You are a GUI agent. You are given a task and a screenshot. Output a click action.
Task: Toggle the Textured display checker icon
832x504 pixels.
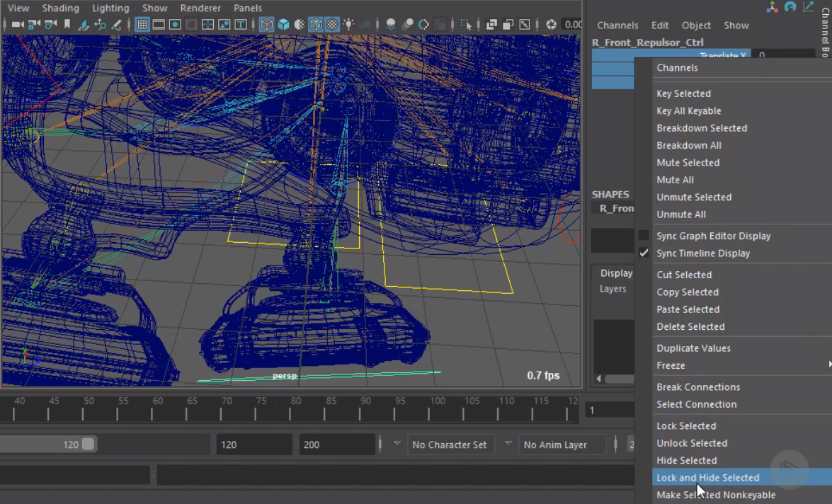(331, 24)
